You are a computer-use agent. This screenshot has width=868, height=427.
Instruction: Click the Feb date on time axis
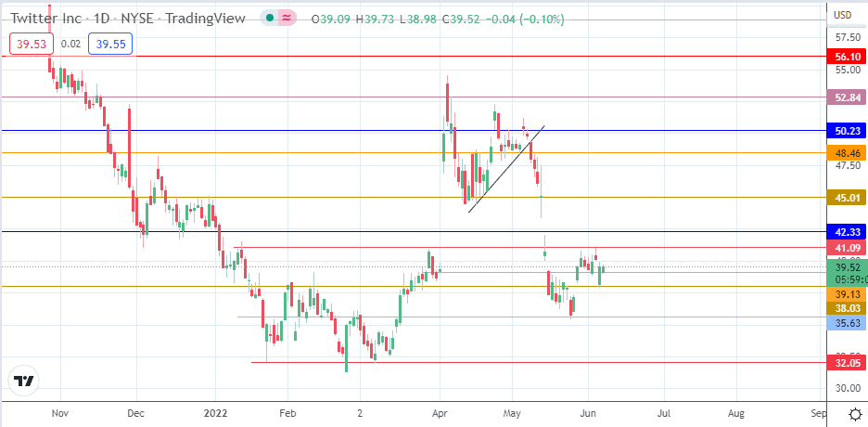(287, 413)
